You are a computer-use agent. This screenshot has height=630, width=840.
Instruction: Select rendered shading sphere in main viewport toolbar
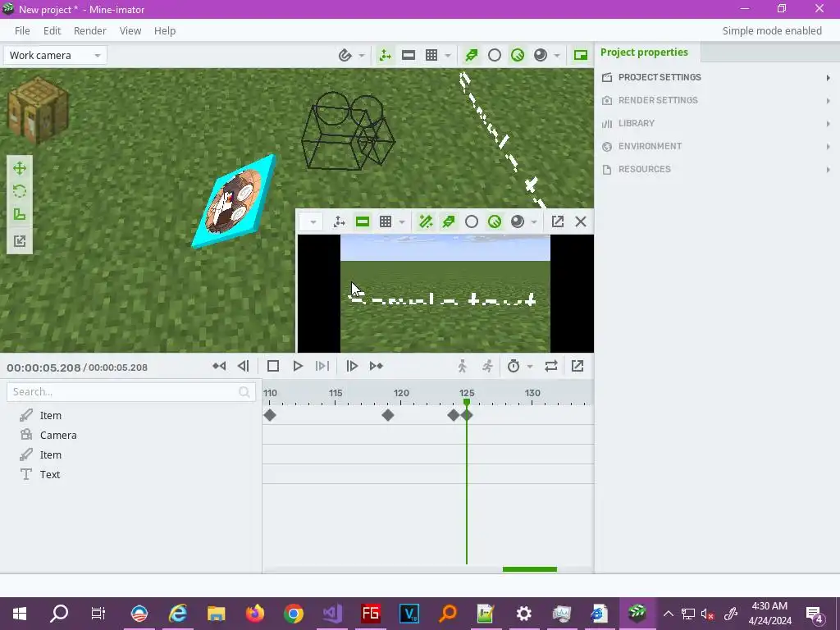coord(541,55)
